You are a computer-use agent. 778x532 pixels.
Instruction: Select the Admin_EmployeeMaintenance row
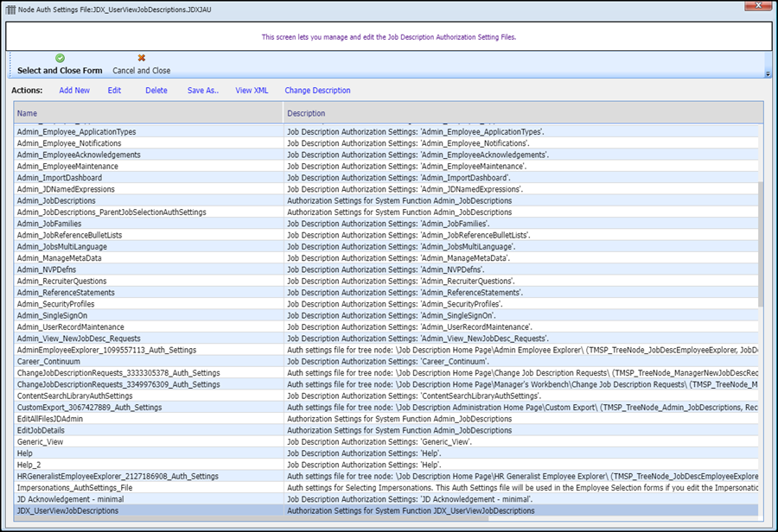(x=386, y=166)
